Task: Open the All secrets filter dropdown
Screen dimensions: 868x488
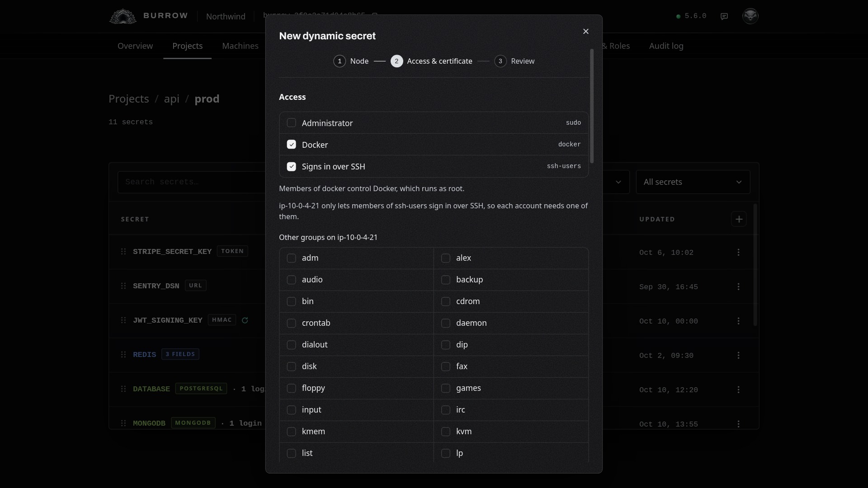Action: (693, 182)
